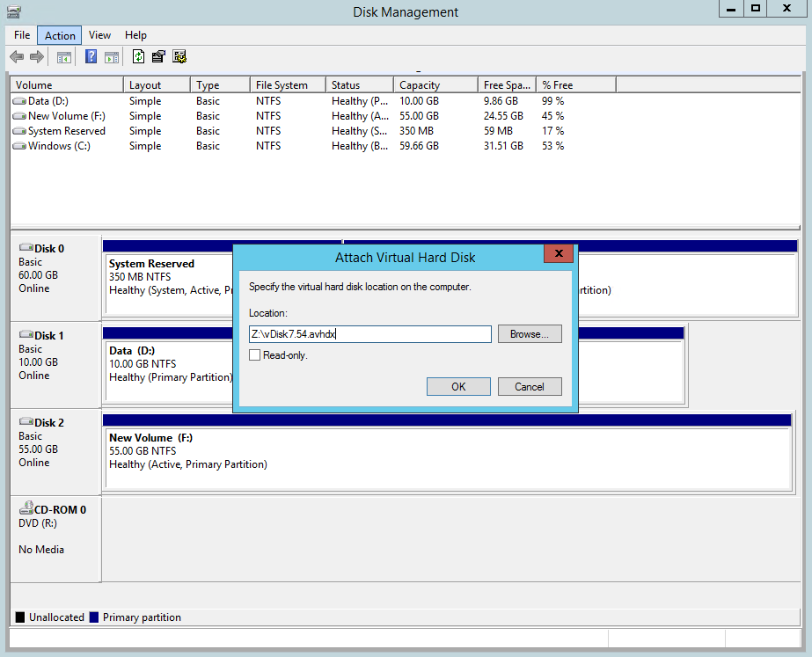Click Browse... to locate VHD file

[529, 334]
